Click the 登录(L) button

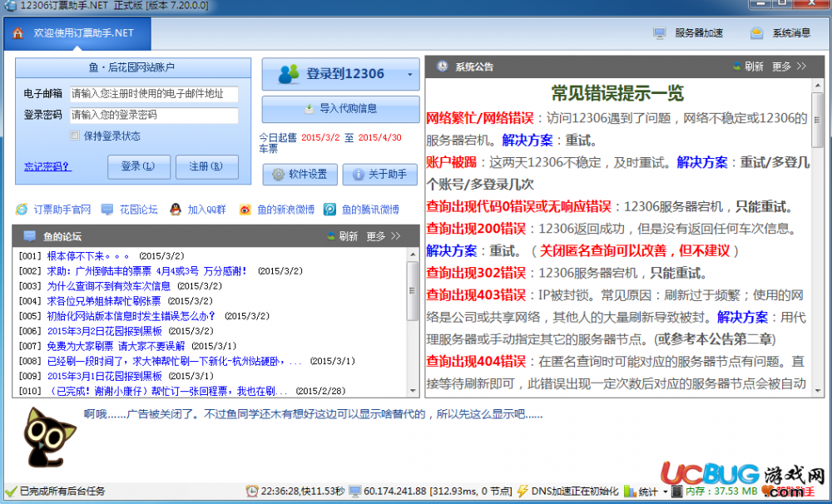(138, 166)
